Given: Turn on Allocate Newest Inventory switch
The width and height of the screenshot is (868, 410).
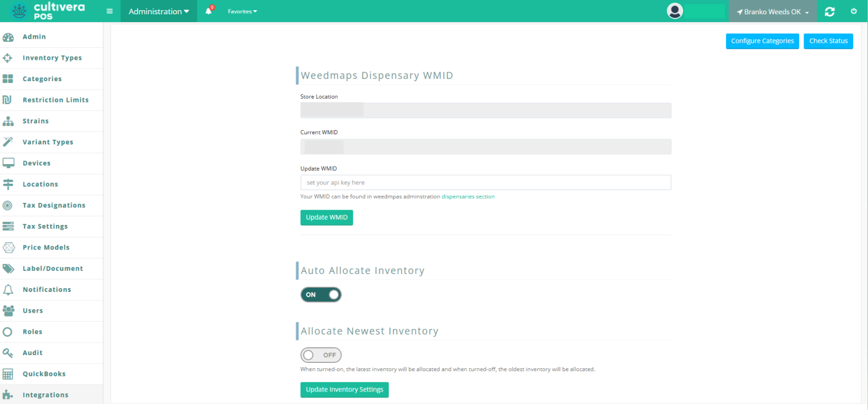Looking at the screenshot, I should pos(321,355).
